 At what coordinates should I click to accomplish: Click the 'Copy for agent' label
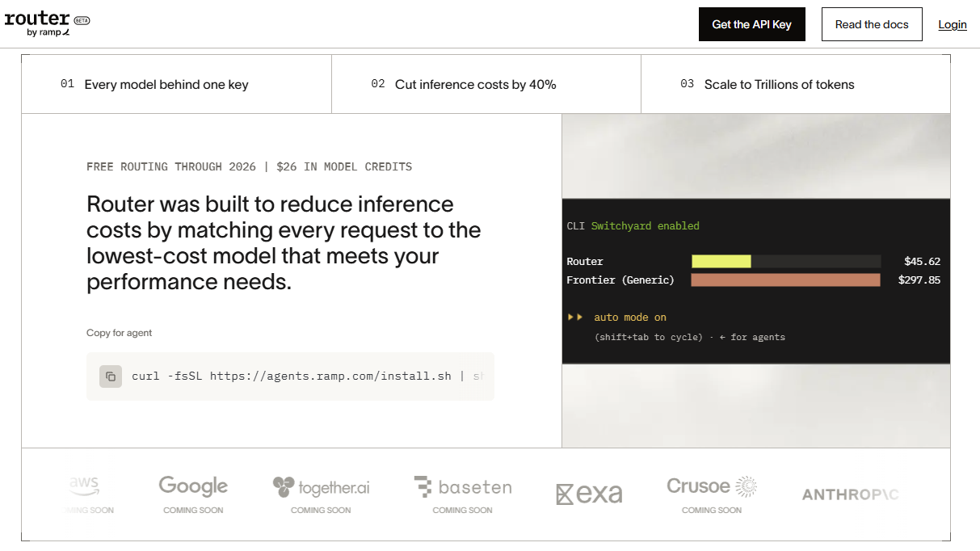(x=119, y=333)
